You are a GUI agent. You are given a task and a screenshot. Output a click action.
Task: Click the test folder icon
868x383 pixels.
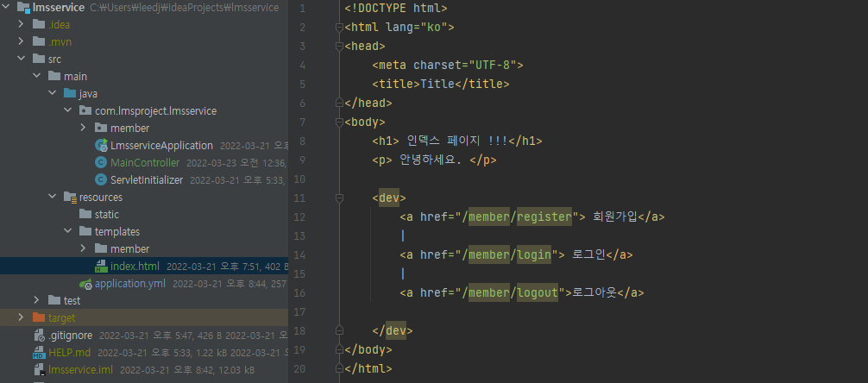coord(53,300)
